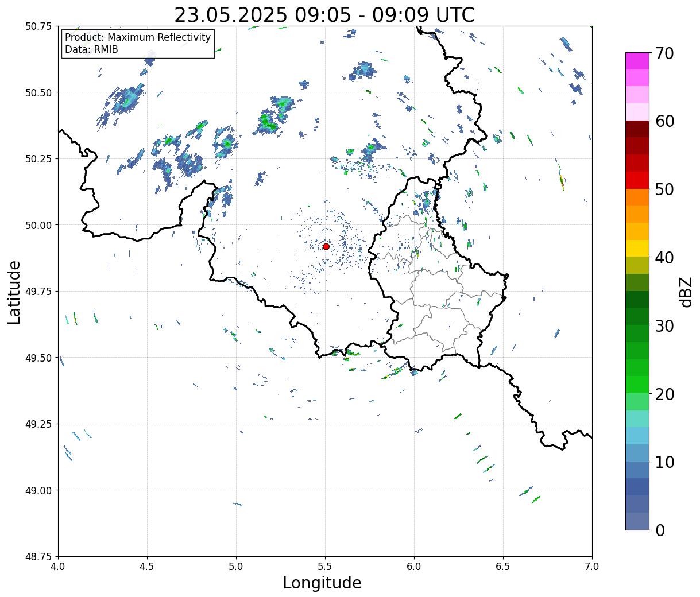The width and height of the screenshot is (700, 597).
Task: Click the 'Data: RMIB' label
Action: [91, 49]
